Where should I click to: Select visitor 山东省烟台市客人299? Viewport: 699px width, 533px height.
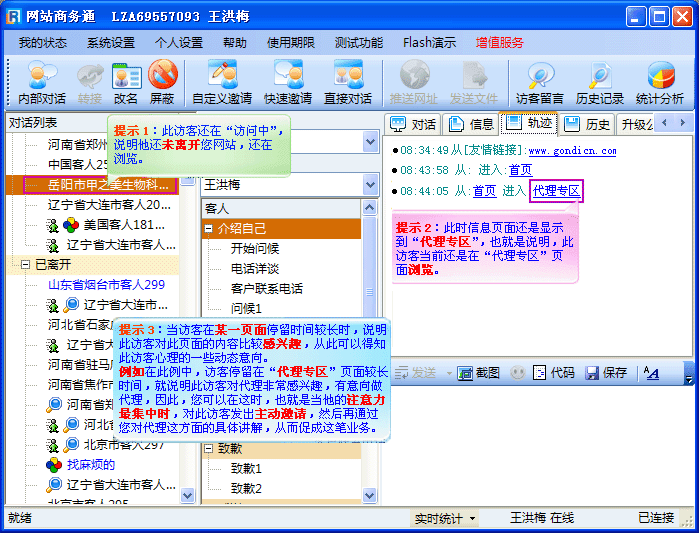[106, 284]
